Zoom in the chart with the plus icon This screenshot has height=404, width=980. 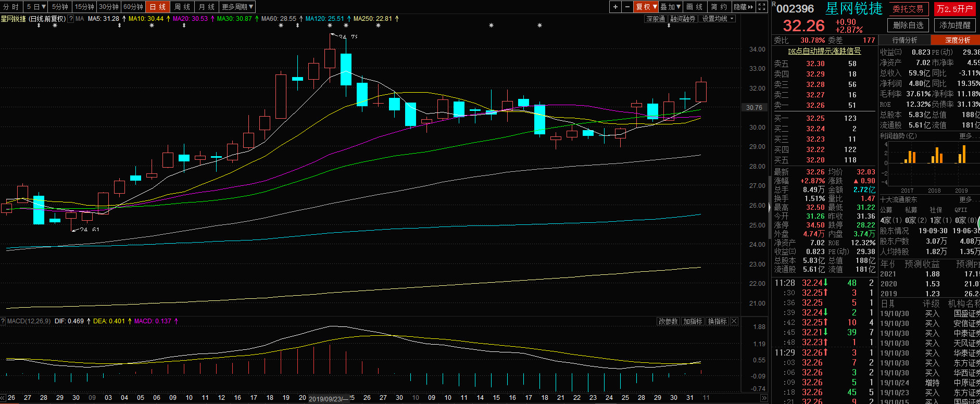tap(615, 7)
